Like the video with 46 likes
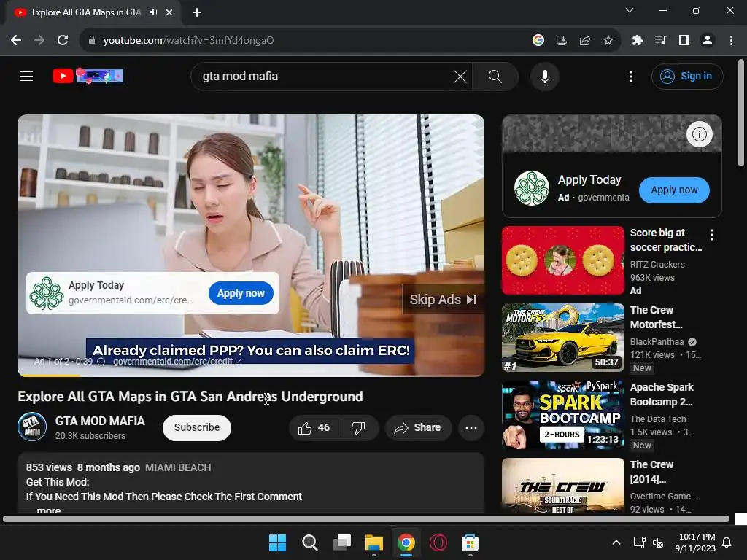This screenshot has height=560, width=747. (x=314, y=427)
